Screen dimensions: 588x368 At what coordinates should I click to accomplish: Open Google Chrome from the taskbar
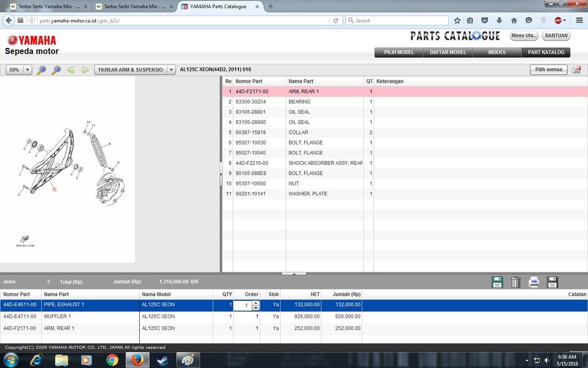[x=112, y=360]
